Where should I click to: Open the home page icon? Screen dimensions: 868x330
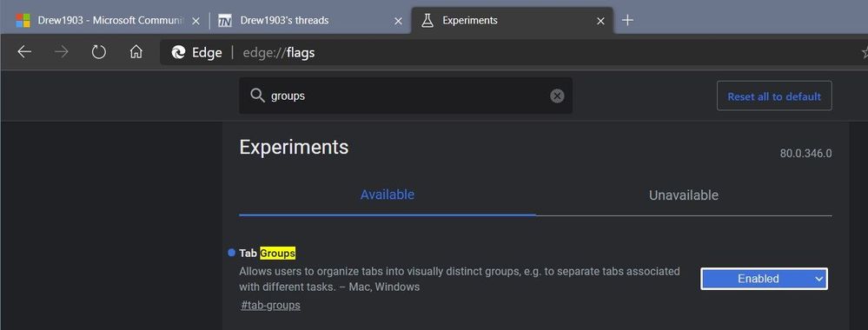pos(136,52)
